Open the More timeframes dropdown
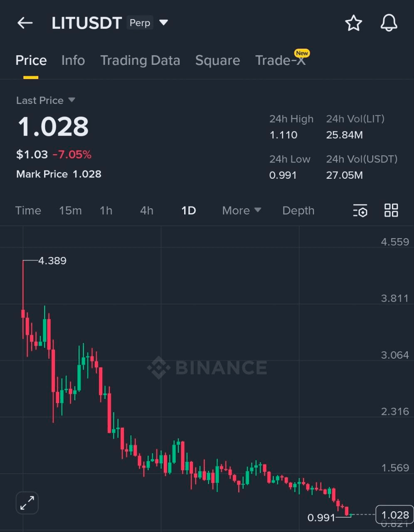This screenshot has width=414, height=532. (241, 211)
